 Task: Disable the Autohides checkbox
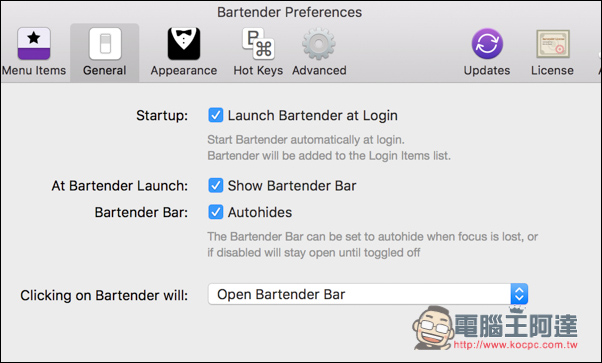[215, 212]
